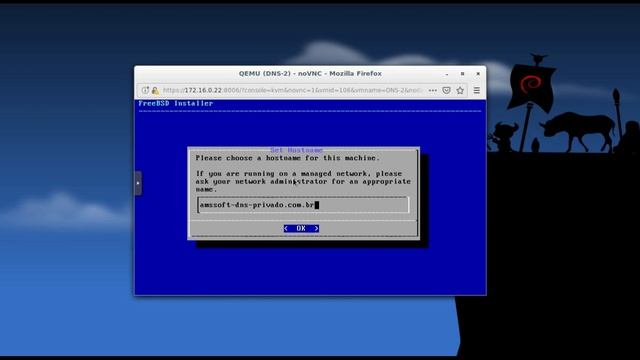The image size is (640, 360).
Task: Open the page actions three-dots menu
Action: [433, 91]
